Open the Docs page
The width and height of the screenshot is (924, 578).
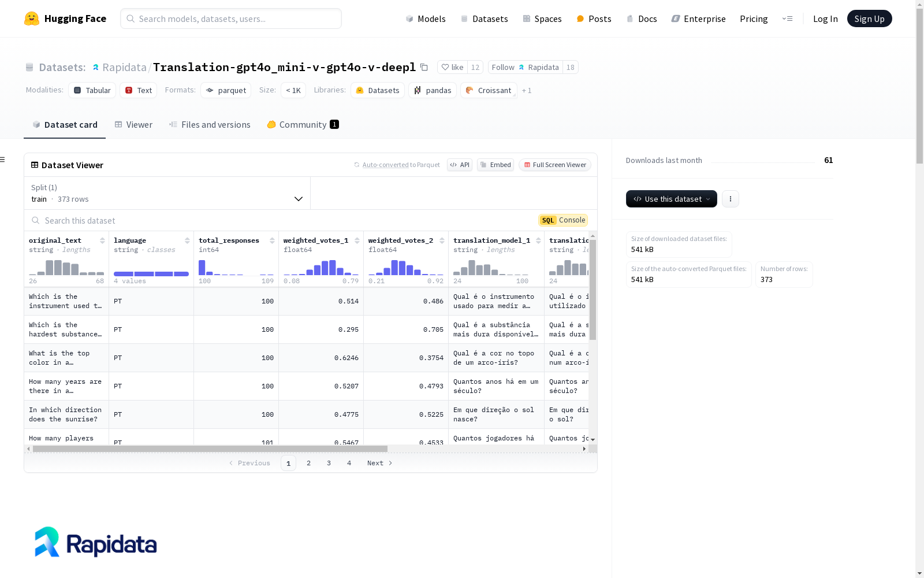click(642, 18)
